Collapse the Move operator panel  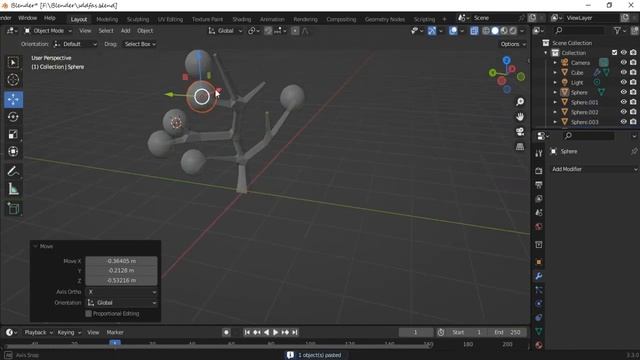[36, 247]
